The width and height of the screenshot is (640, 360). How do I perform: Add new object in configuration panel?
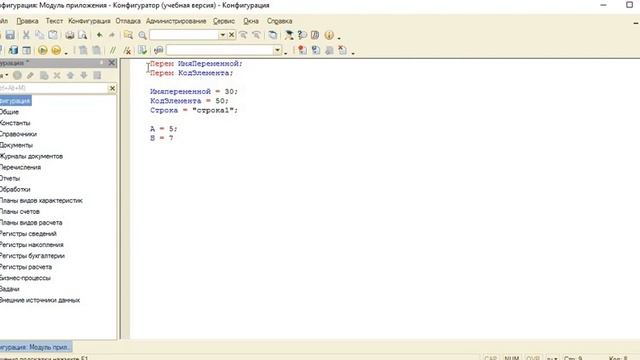pyautogui.click(x=17, y=76)
